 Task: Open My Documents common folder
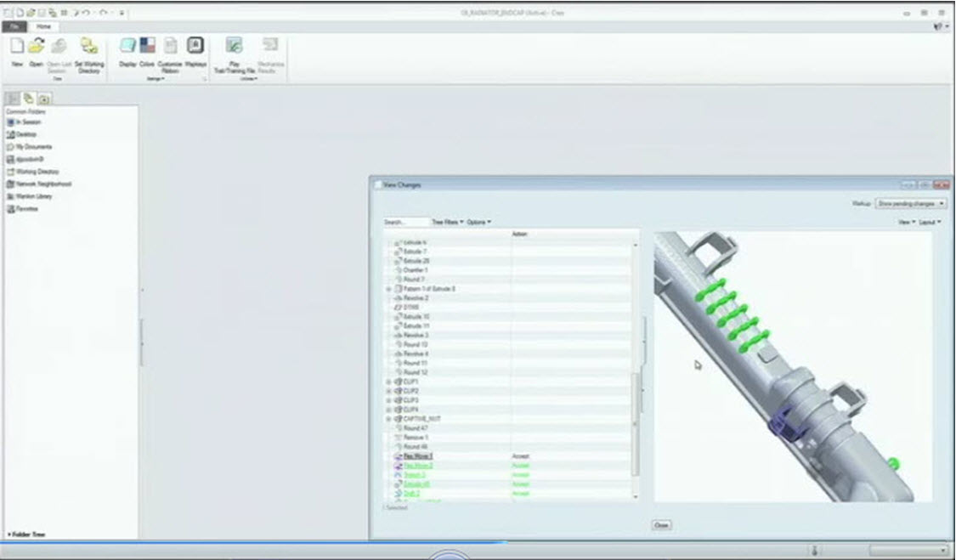[29, 147]
